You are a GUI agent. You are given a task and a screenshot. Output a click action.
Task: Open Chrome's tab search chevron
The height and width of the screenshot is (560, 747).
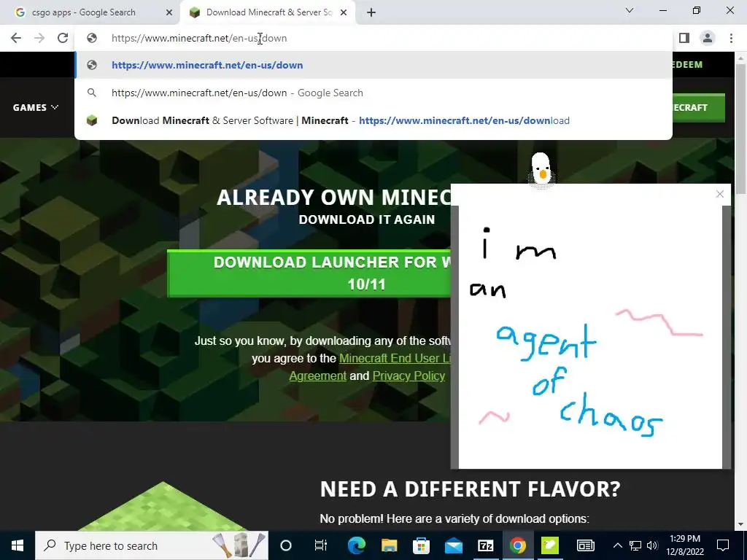pos(630,10)
